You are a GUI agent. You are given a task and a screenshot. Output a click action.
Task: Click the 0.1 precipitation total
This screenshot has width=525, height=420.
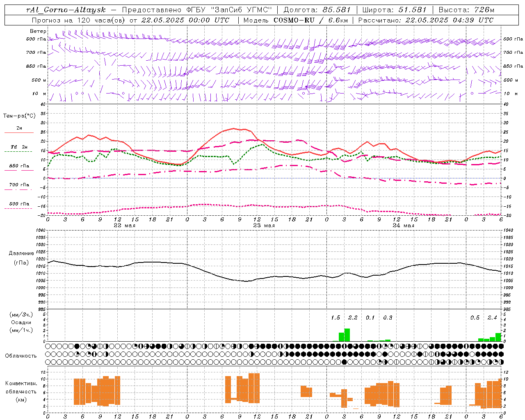tap(370, 318)
